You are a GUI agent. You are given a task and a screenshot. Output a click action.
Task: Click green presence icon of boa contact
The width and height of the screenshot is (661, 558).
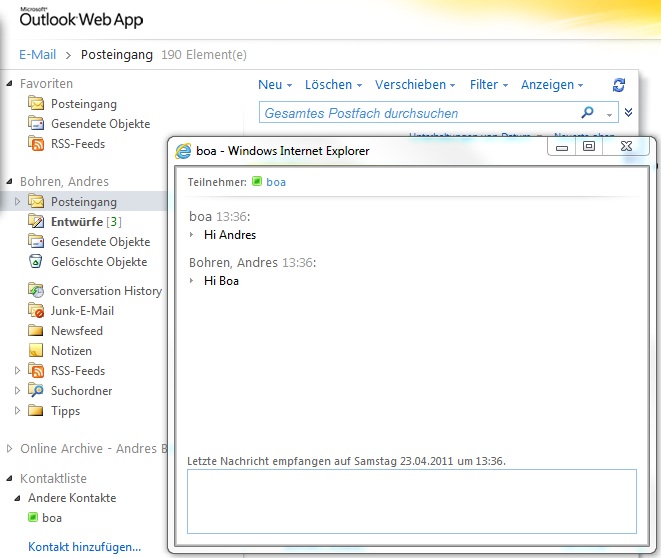[33, 517]
